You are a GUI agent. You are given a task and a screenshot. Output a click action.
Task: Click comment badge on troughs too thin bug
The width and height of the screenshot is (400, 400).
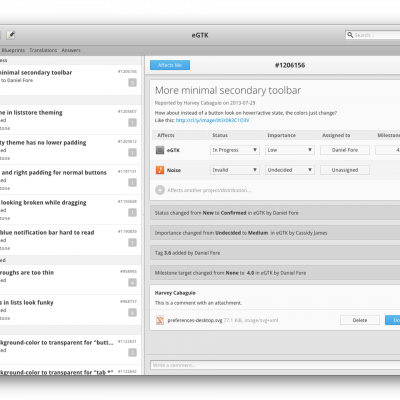point(132,283)
